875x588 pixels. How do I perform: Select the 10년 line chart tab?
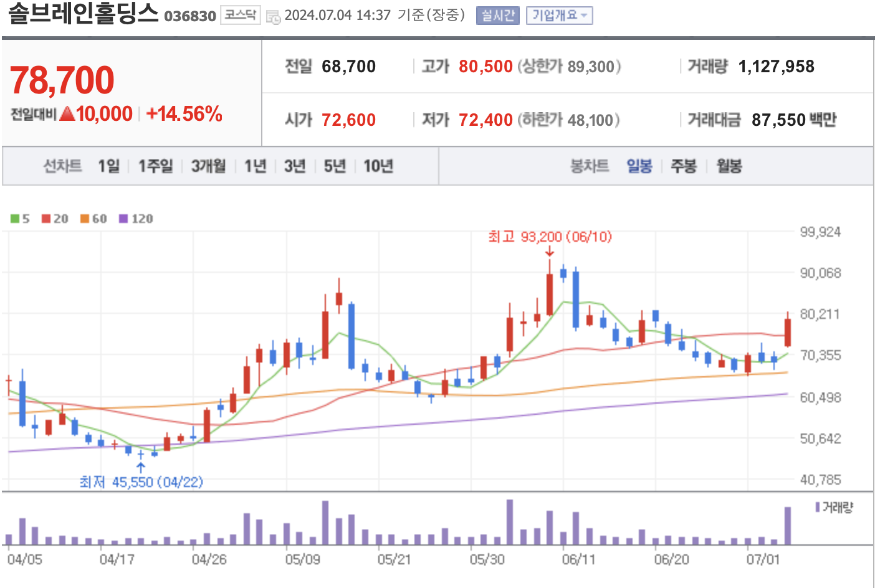pyautogui.click(x=378, y=166)
